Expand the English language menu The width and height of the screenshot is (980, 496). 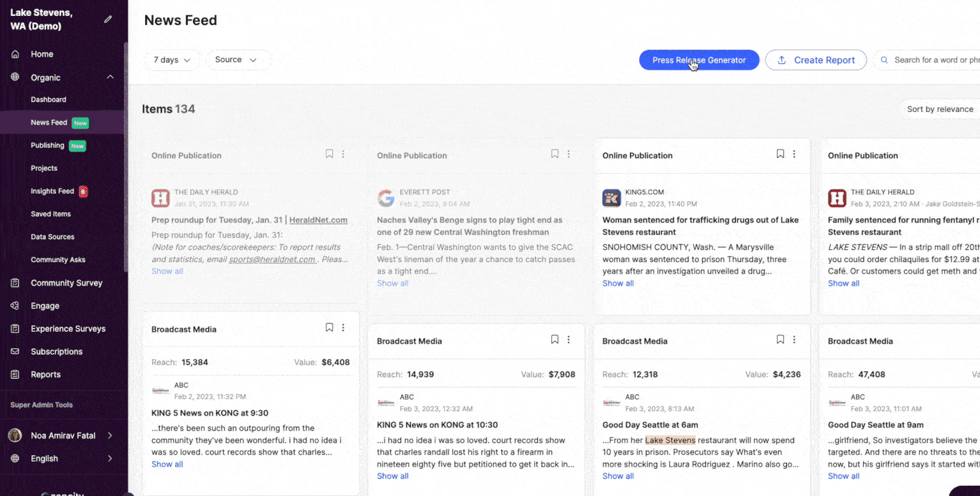tap(110, 458)
